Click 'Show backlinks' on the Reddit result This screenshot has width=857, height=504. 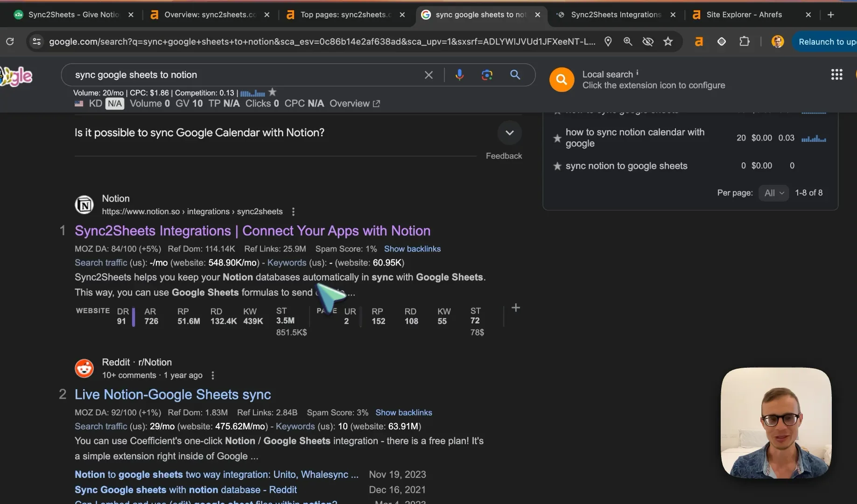tap(404, 413)
